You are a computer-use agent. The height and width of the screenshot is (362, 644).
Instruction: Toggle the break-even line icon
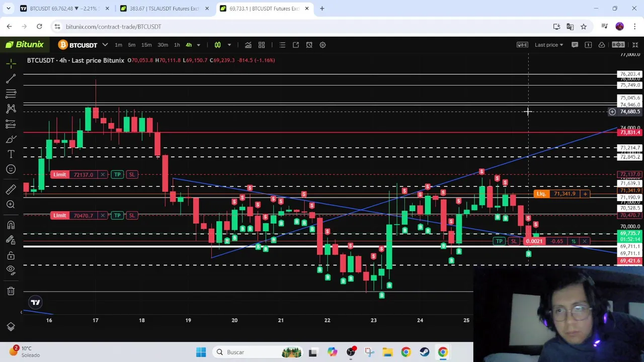pos(522,45)
